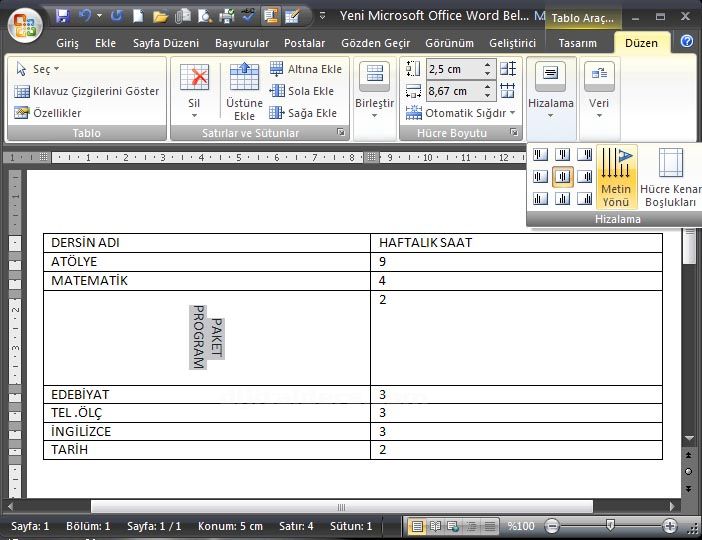This screenshot has width=702, height=540.
Task: Select align top center icon
Action: point(562,155)
